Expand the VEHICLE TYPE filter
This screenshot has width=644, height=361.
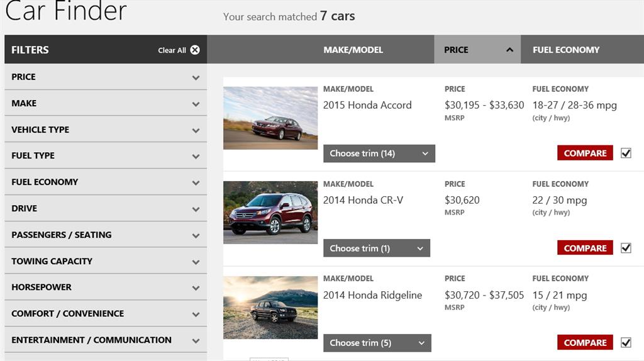(106, 130)
